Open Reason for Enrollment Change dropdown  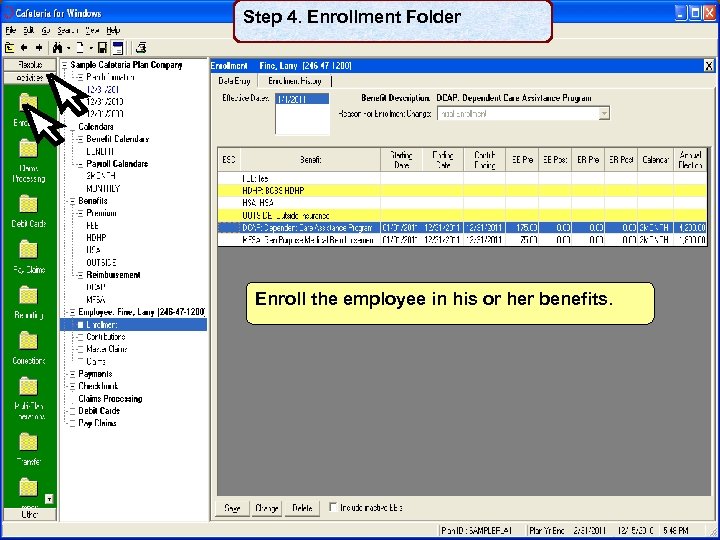click(x=604, y=113)
